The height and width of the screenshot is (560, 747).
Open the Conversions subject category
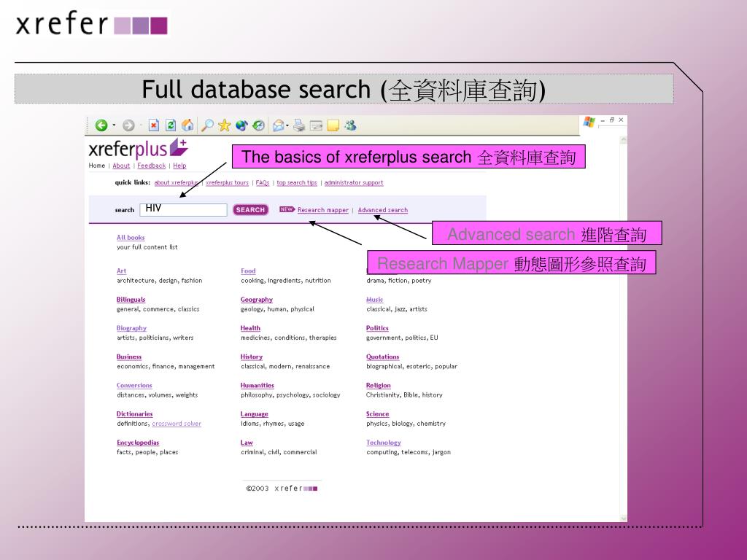(x=134, y=385)
